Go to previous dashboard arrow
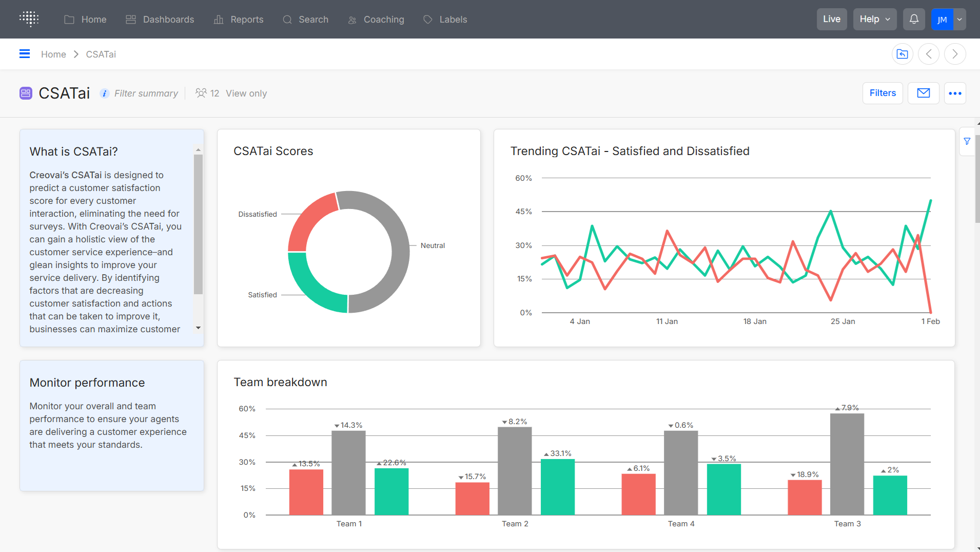This screenshot has height=552, width=980. click(x=929, y=54)
